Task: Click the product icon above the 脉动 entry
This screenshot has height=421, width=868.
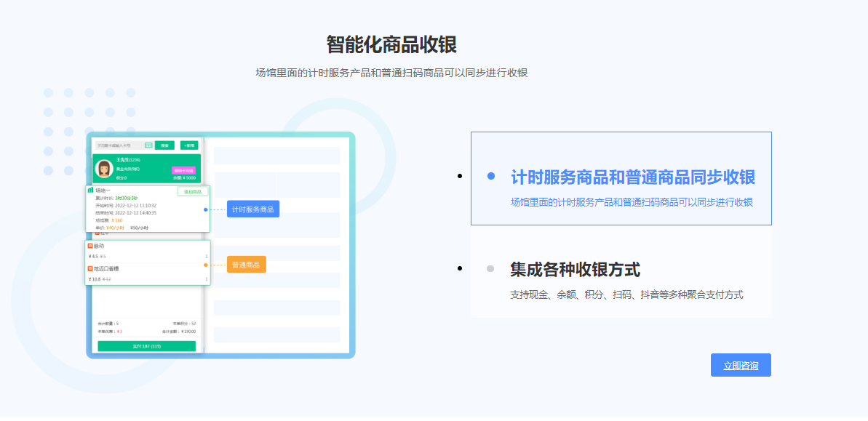Action: (x=97, y=234)
